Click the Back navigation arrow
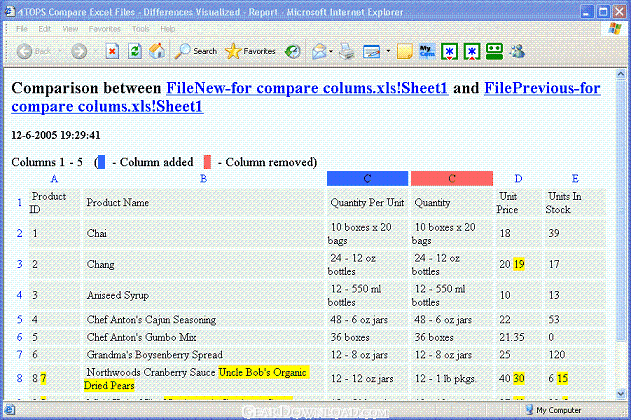631x420 pixels. 24,51
